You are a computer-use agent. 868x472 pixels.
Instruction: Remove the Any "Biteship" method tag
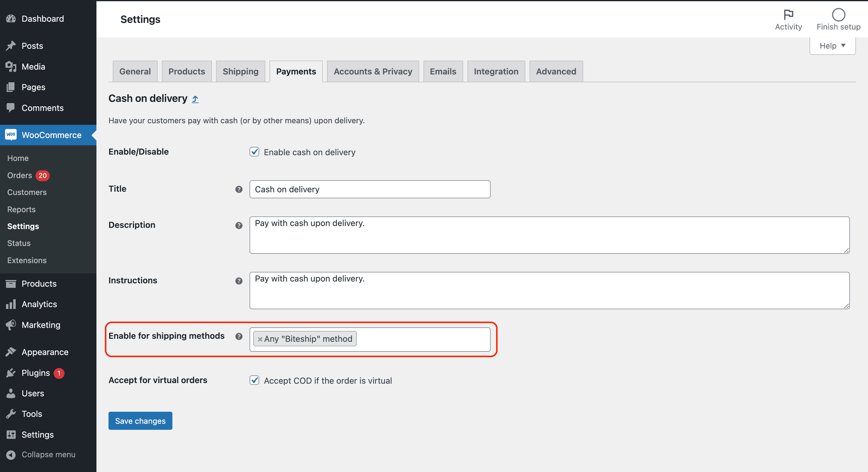[260, 339]
